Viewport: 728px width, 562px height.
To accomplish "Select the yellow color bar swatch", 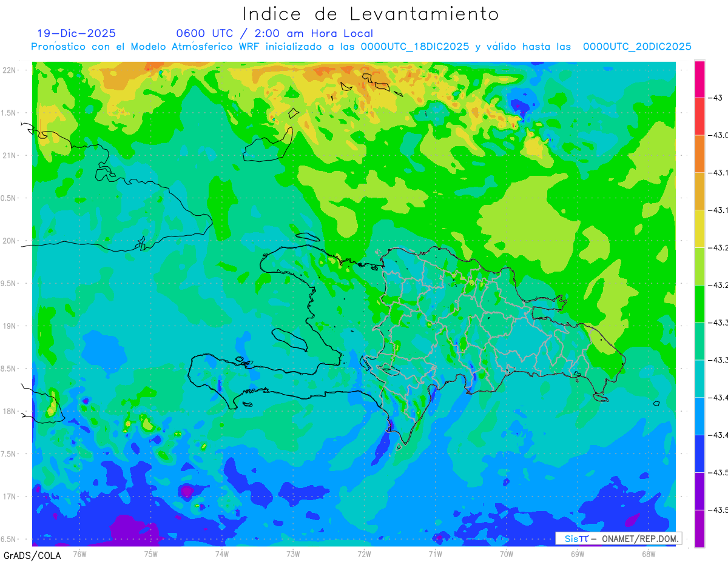I will click(699, 229).
